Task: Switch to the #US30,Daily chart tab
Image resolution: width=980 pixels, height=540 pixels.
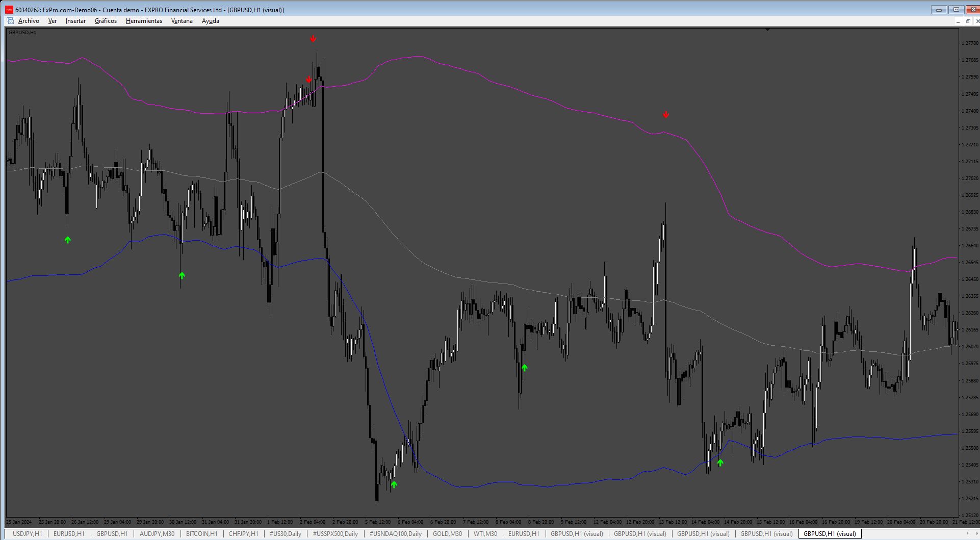Action: (286, 534)
